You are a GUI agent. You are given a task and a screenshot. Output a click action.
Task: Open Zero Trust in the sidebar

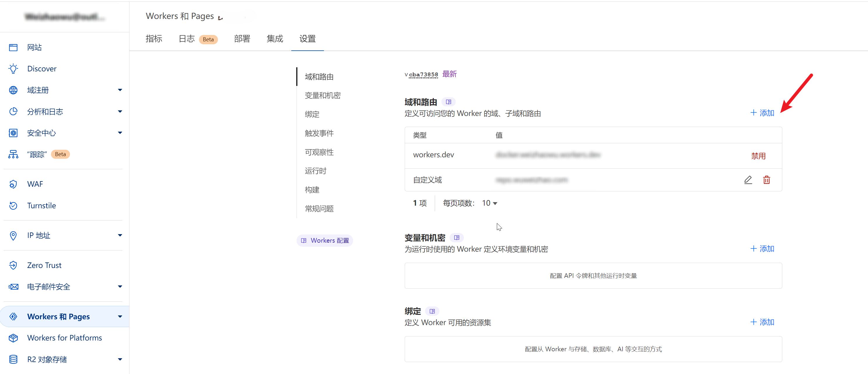pyautogui.click(x=45, y=265)
